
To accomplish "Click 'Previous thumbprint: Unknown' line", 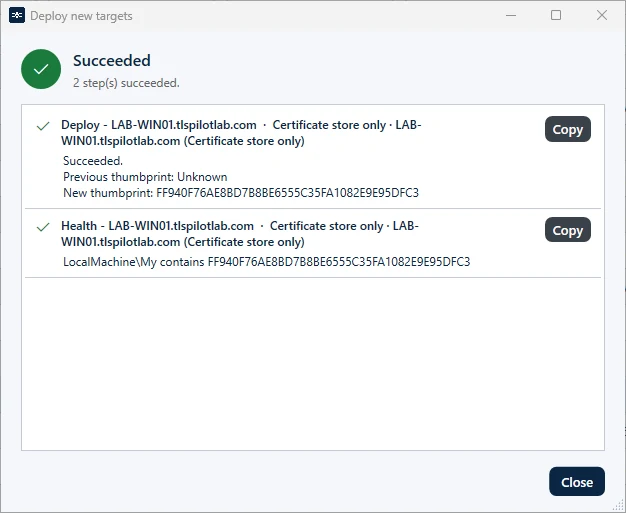I will (x=145, y=177).
